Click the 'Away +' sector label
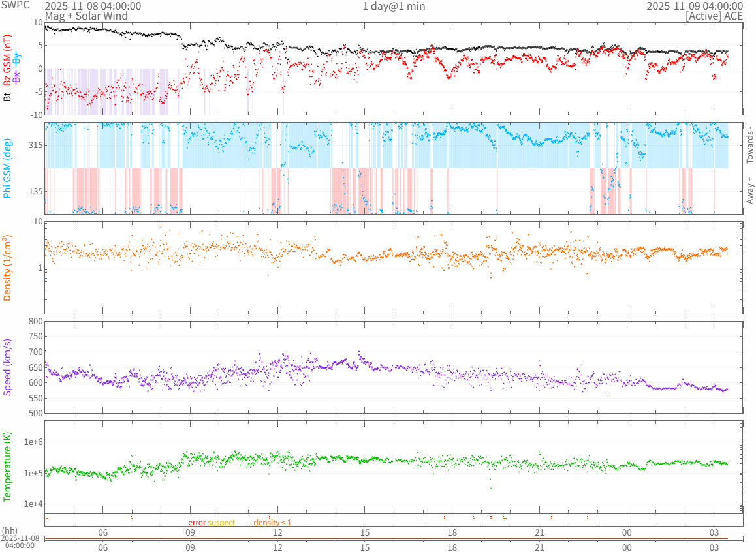The width and height of the screenshot is (756, 552). 749,190
